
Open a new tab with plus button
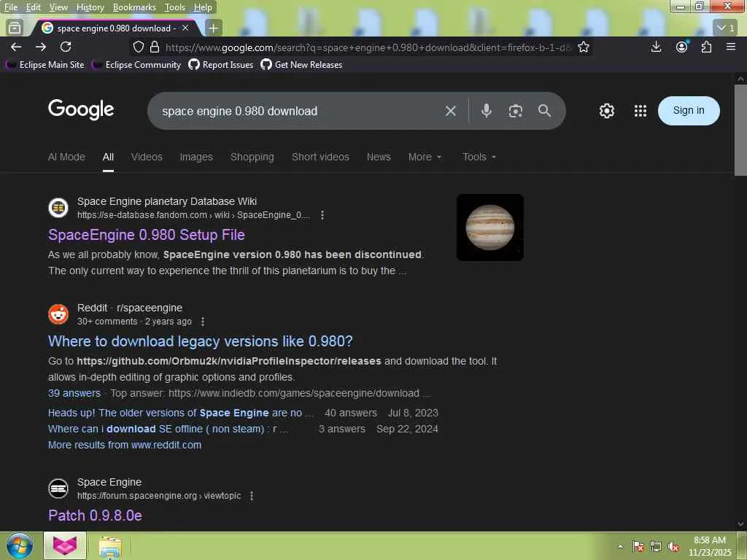pos(214,28)
